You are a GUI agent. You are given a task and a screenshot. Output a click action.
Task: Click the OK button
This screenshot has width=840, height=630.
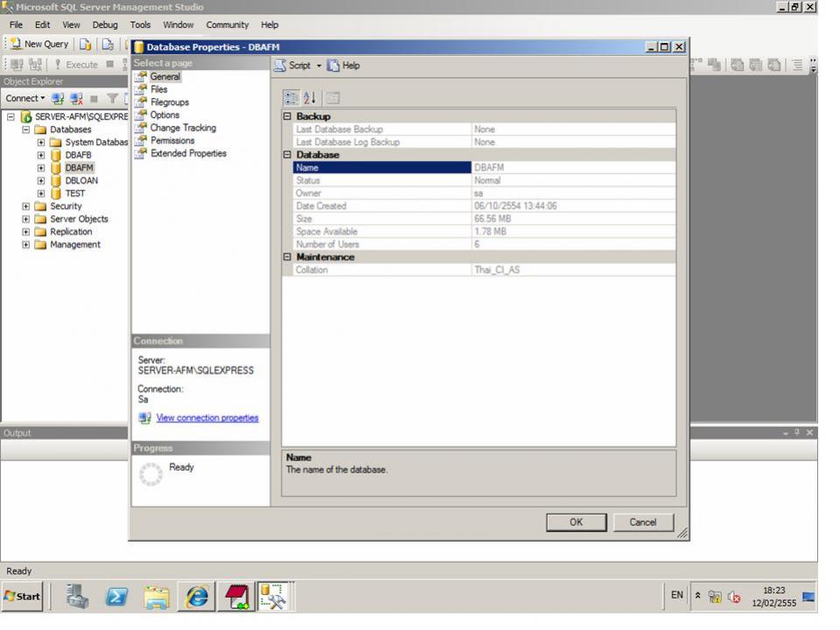(x=577, y=522)
